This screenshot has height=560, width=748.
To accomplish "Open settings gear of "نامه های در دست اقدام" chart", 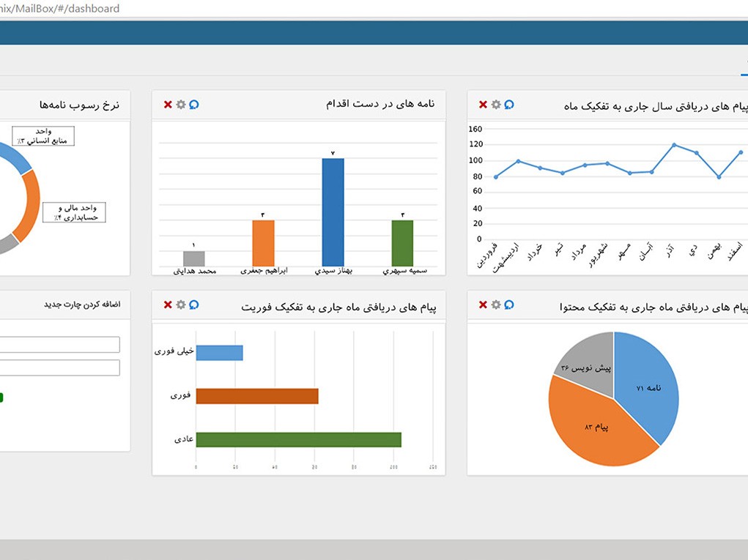I will pyautogui.click(x=181, y=105).
